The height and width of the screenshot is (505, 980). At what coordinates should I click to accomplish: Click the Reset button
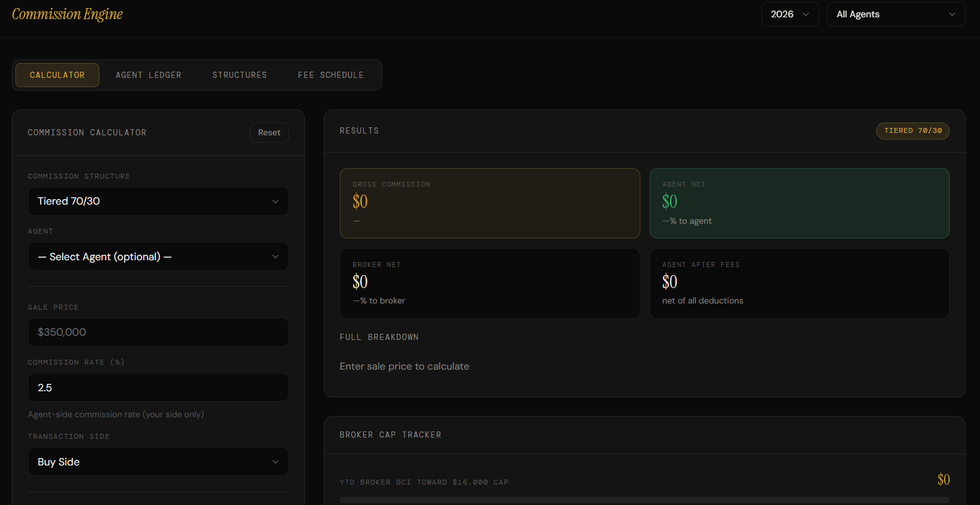(x=269, y=132)
